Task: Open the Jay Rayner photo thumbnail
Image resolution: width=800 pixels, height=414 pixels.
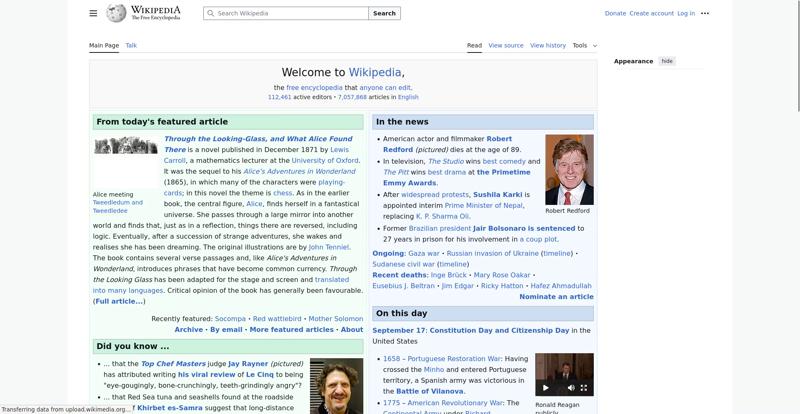Action: (337, 386)
